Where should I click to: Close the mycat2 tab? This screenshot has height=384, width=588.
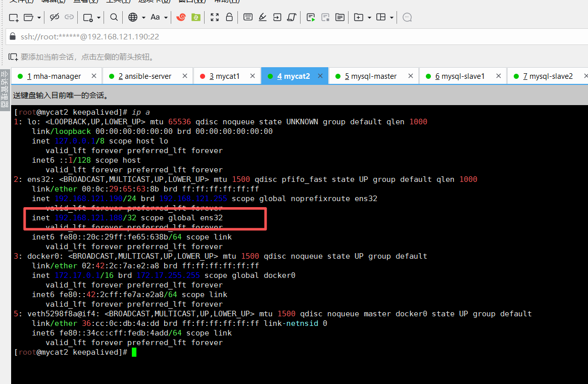coord(320,76)
